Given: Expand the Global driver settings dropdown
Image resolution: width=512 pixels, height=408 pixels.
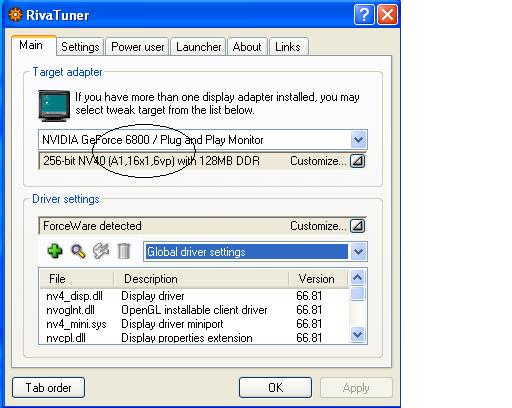Looking at the screenshot, I should [x=358, y=252].
